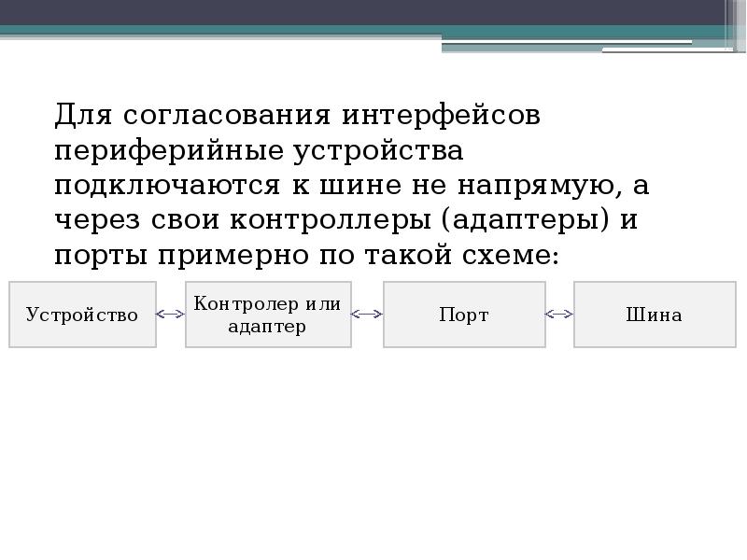The image size is (747, 560).
Task: Click the double arrow between Устройство and Контролер
Action: pyautogui.click(x=171, y=315)
